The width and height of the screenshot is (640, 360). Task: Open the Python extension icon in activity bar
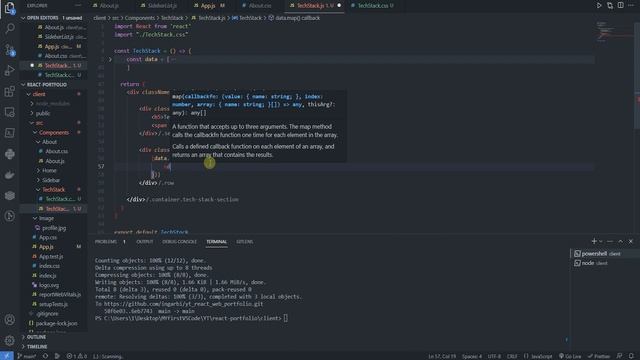coord(10,154)
